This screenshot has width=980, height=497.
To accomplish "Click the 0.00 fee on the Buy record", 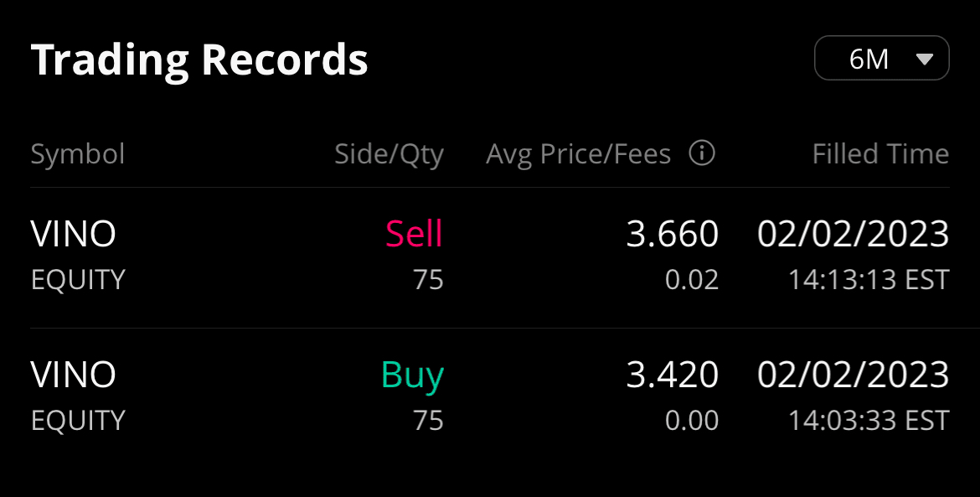I will tap(692, 420).
